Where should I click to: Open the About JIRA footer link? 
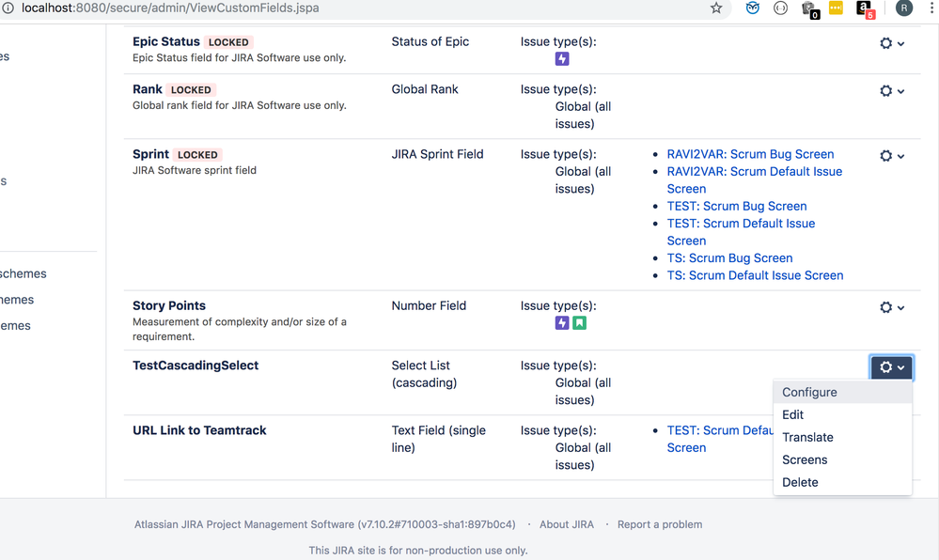[x=567, y=524]
